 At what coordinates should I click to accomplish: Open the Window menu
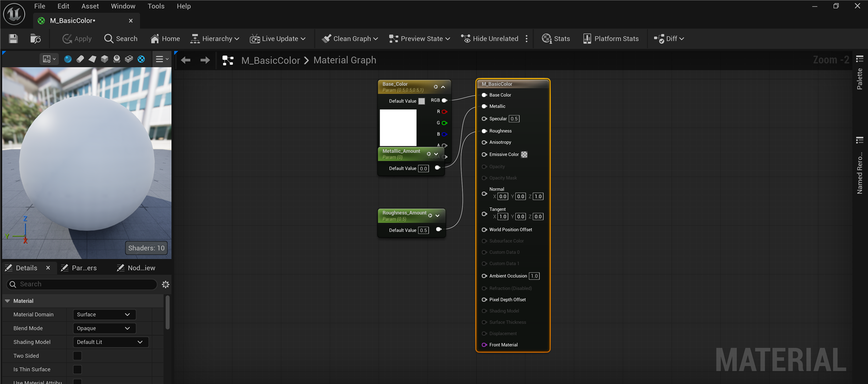click(x=123, y=6)
